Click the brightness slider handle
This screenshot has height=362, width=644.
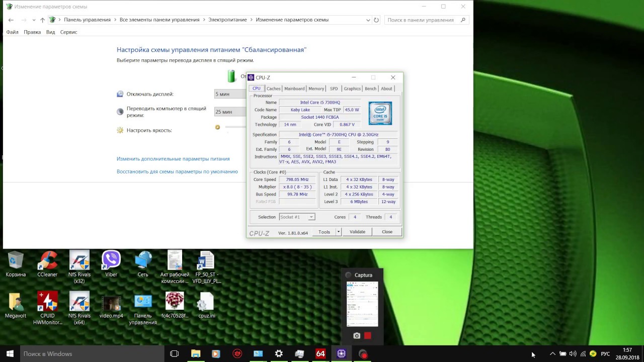[x=217, y=127]
